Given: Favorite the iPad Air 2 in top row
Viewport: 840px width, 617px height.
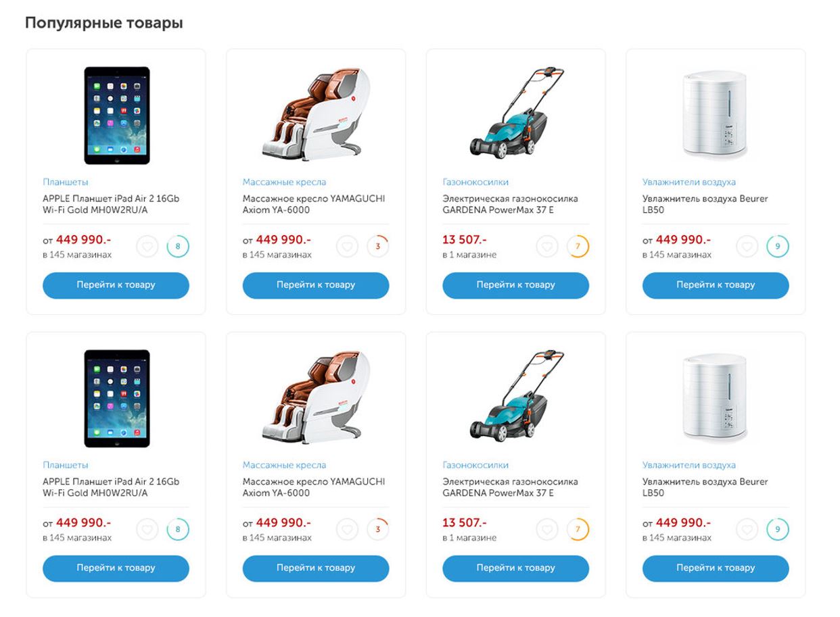Looking at the screenshot, I should (x=147, y=247).
